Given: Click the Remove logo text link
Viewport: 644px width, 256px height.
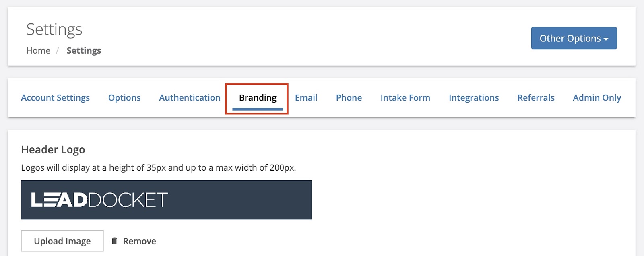Looking at the screenshot, I should (x=139, y=241).
